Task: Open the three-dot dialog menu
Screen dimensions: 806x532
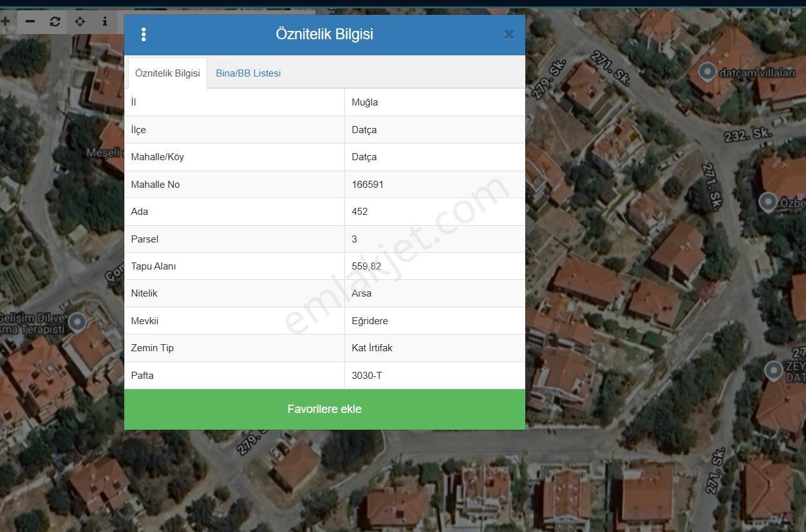Action: 144,35
